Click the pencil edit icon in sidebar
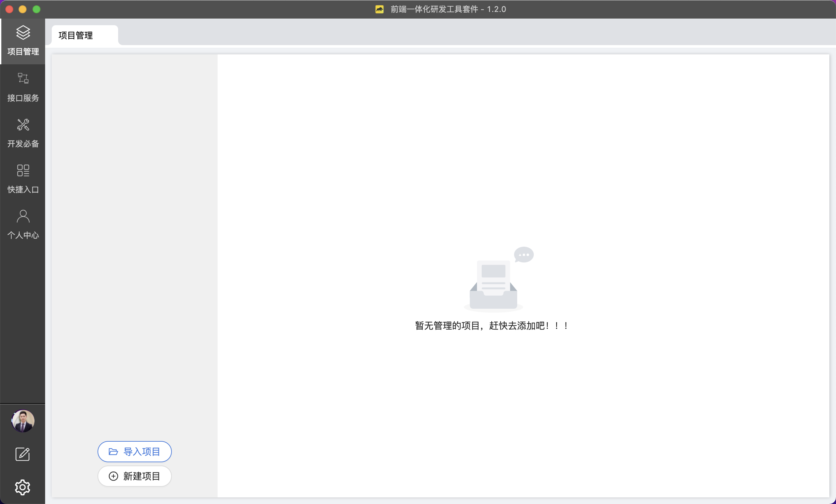 pos(23,454)
